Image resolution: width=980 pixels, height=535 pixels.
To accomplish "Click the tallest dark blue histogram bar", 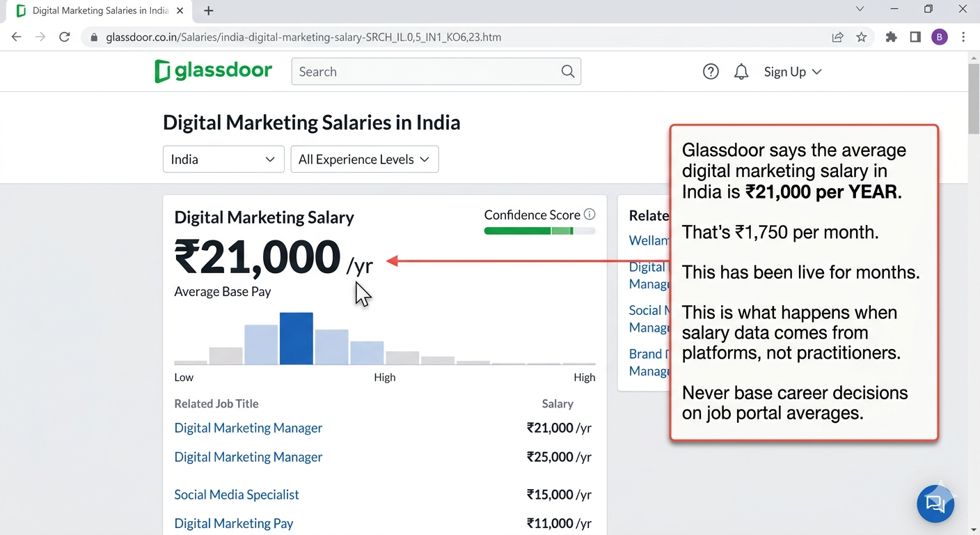I will click(x=297, y=338).
